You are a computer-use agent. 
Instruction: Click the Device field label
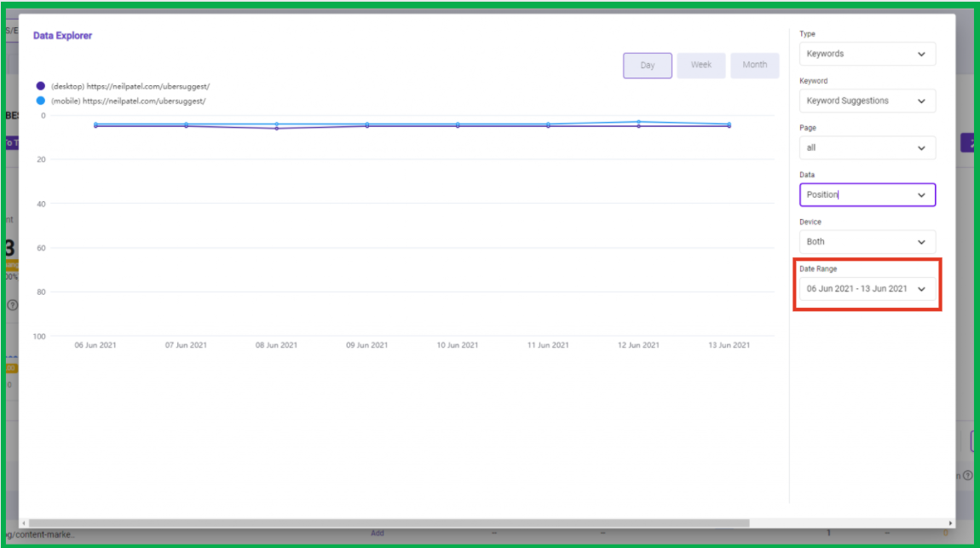coord(810,222)
